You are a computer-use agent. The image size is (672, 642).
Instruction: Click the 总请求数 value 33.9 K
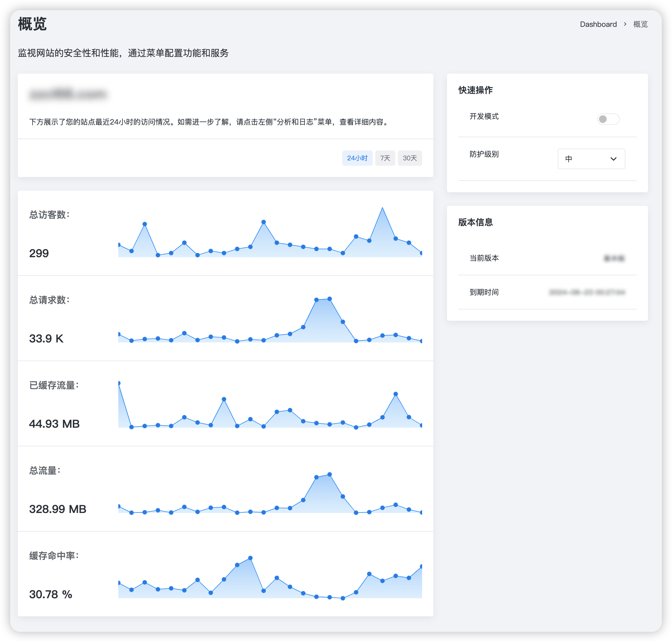46,339
